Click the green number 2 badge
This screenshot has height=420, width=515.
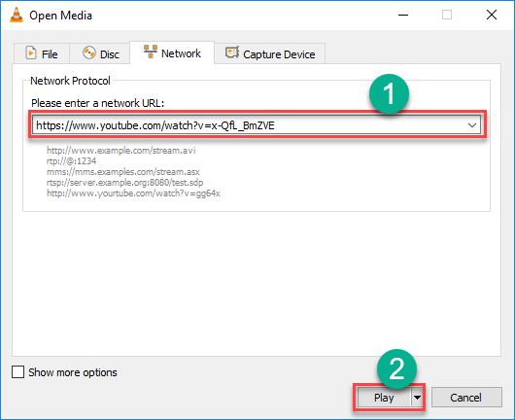[x=396, y=368]
